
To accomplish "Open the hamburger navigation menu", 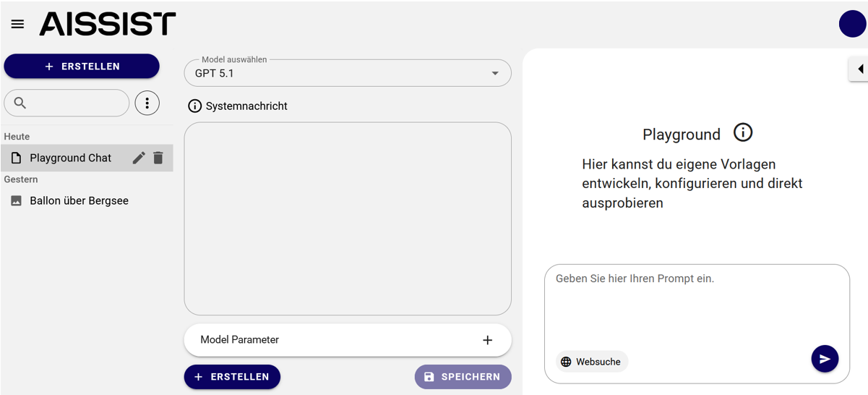I will tap(17, 24).
